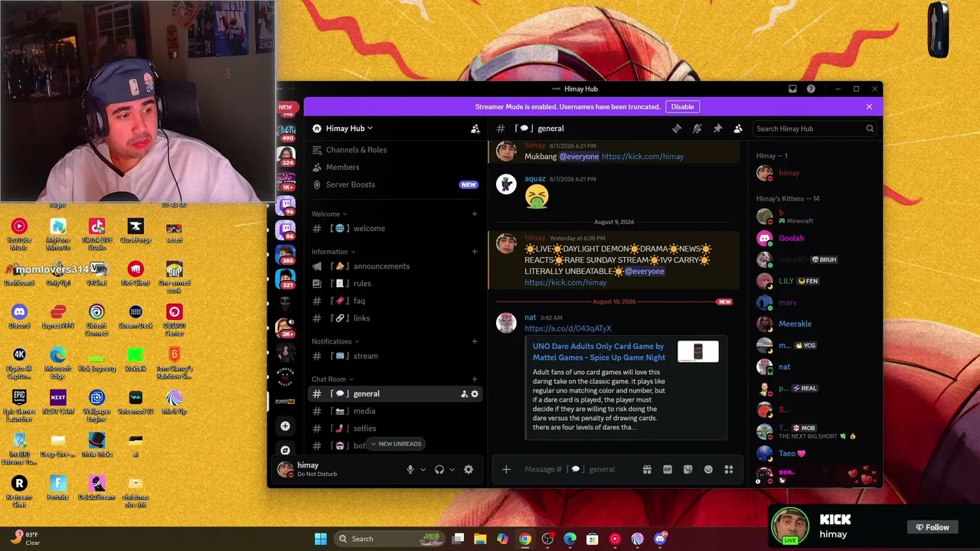
Task: Click the plus attachment button in the message bar
Action: tap(506, 470)
